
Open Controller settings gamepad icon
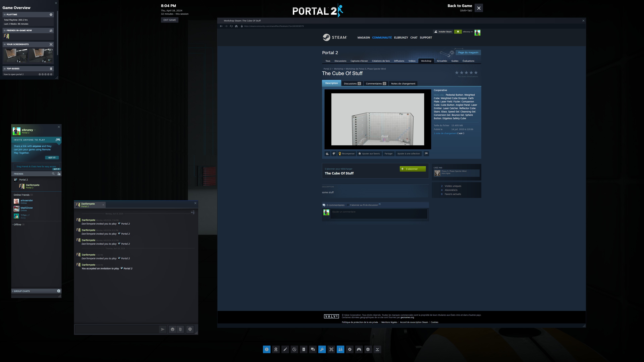pyautogui.click(x=359, y=349)
